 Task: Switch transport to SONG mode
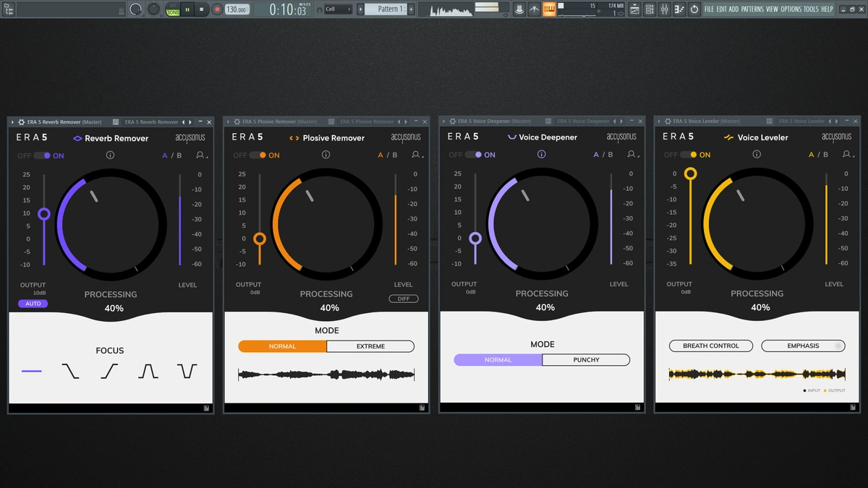pyautogui.click(x=173, y=12)
